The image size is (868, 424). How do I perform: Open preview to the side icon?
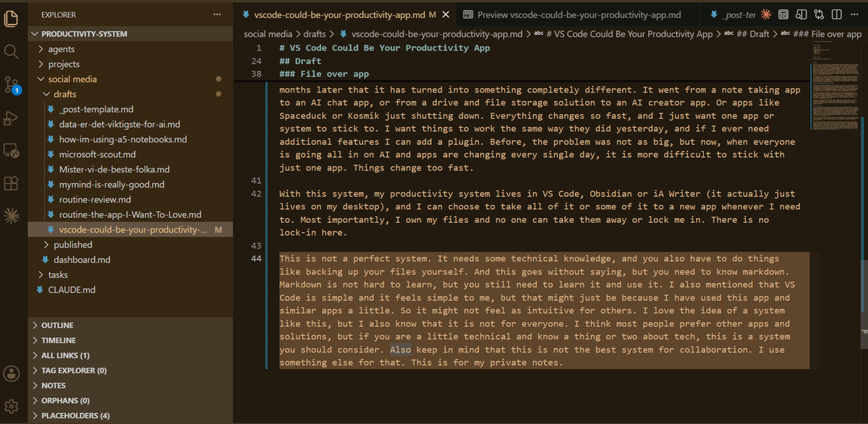802,14
